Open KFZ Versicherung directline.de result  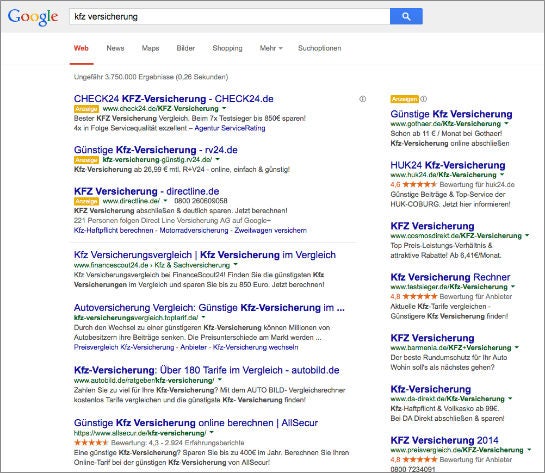click(x=146, y=191)
